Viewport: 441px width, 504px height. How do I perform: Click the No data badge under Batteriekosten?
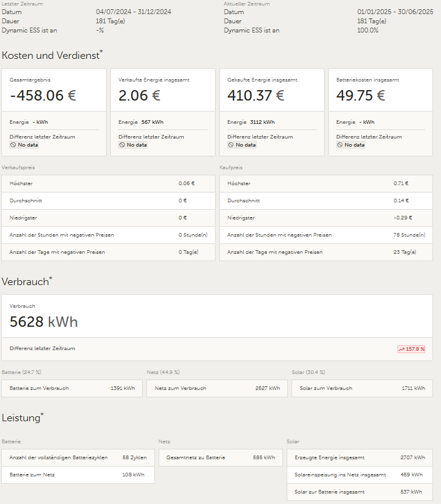(351, 145)
